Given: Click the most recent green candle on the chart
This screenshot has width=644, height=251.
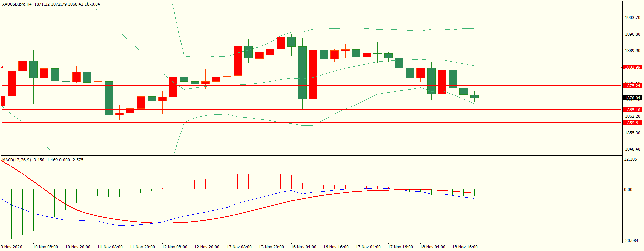Looking at the screenshot, I should click(474, 96).
